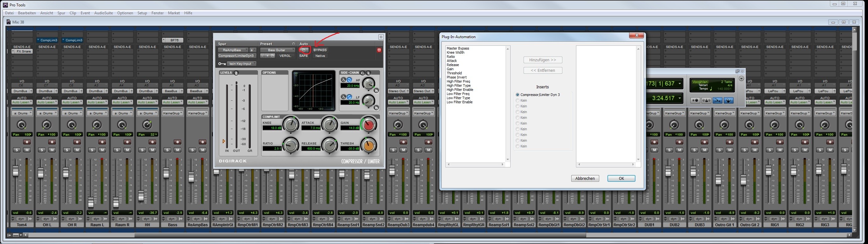This screenshot has width=868, height=244.
Task: Enable the HF filter IN button
Action: coord(376,91)
